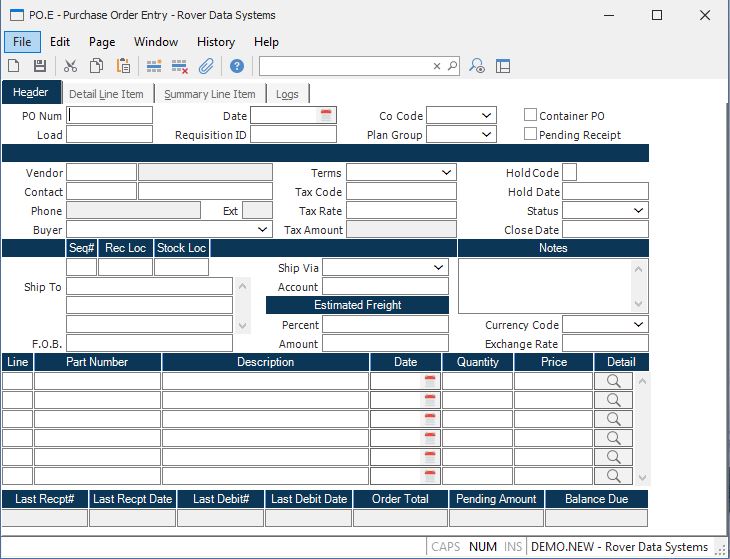This screenshot has width=730, height=559.
Task: Enable the Container PO checkbox
Action: [531, 116]
